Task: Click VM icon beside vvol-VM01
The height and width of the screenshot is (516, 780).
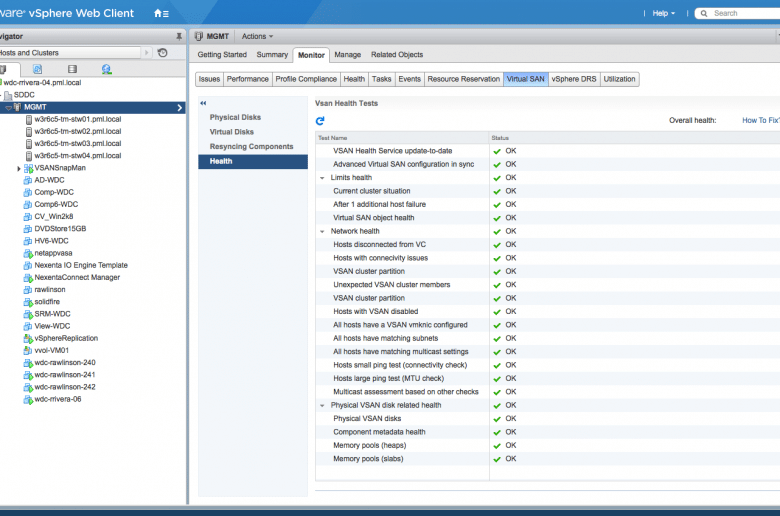Action: (x=28, y=350)
